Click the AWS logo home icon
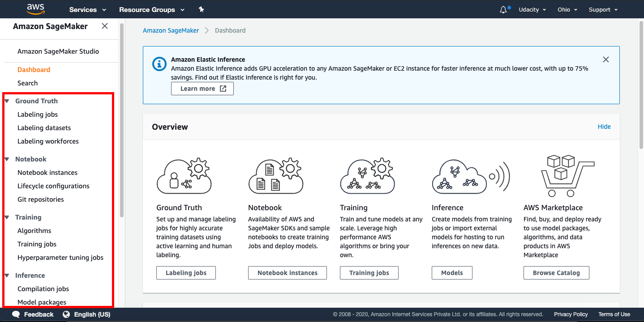The height and width of the screenshot is (322, 644). pyautogui.click(x=35, y=9)
